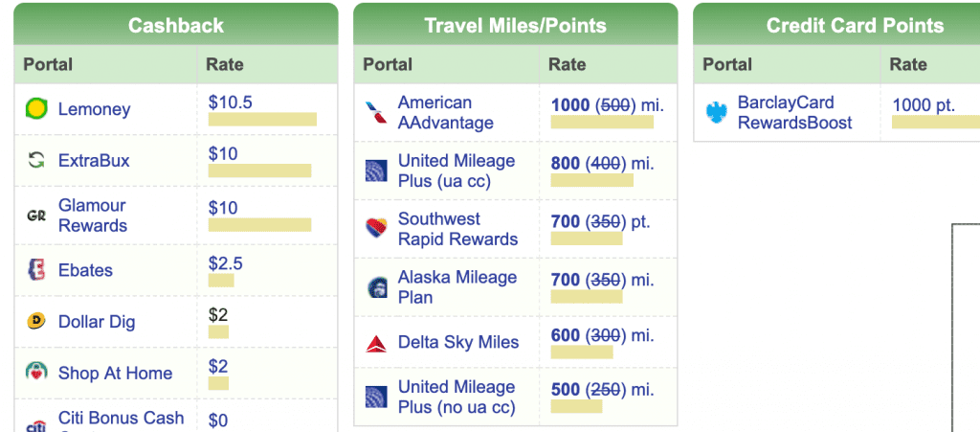Click the Shop At Home icon
The image size is (980, 432).
pyautogui.click(x=36, y=373)
